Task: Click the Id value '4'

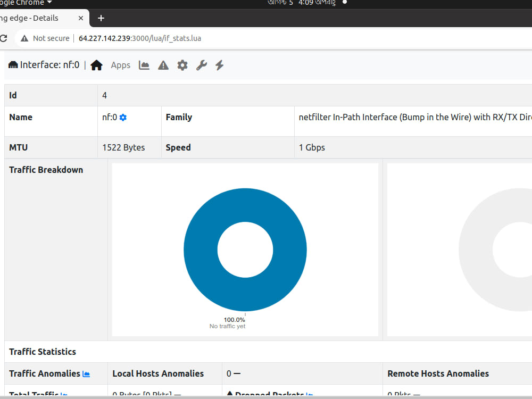Action: (x=104, y=95)
